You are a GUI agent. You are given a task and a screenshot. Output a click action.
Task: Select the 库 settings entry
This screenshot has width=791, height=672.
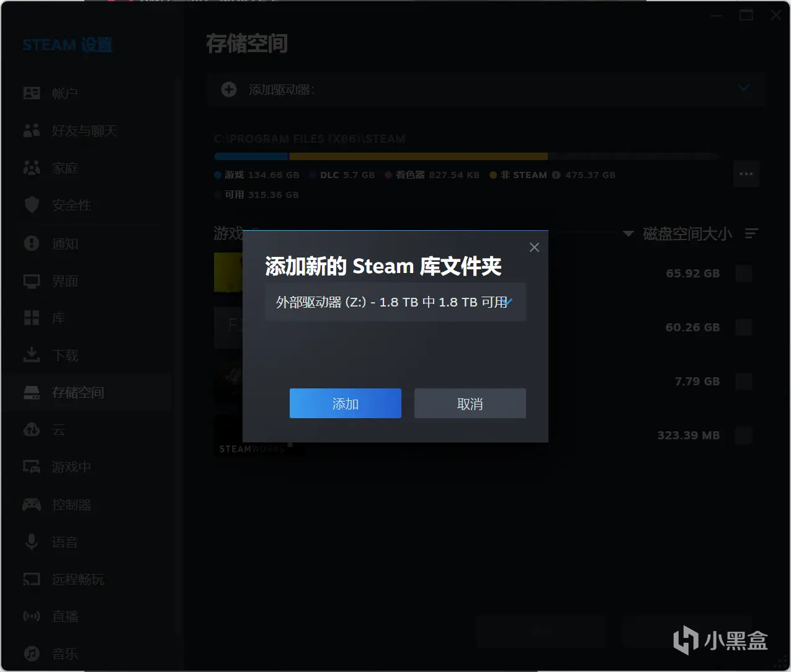tap(87, 318)
